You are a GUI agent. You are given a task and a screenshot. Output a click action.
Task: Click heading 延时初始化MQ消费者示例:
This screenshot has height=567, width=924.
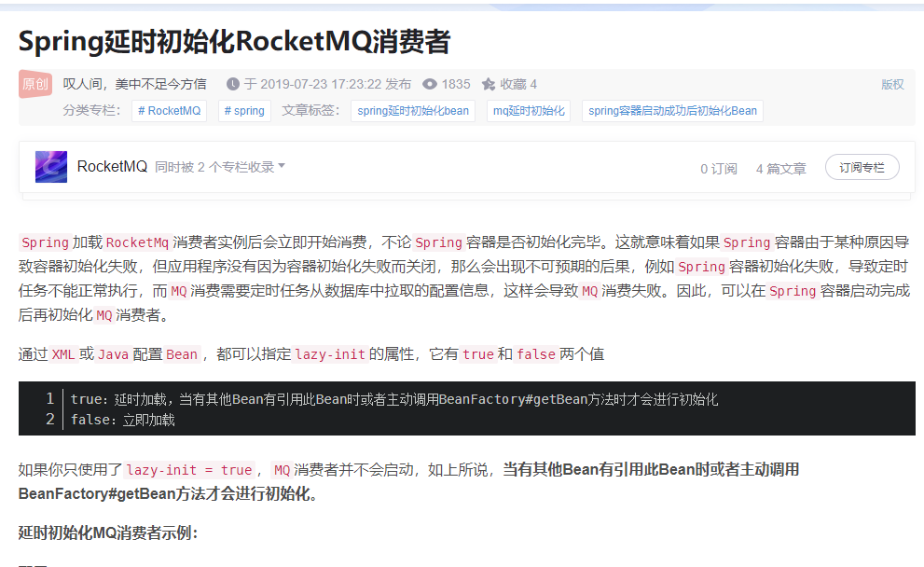coord(108,532)
